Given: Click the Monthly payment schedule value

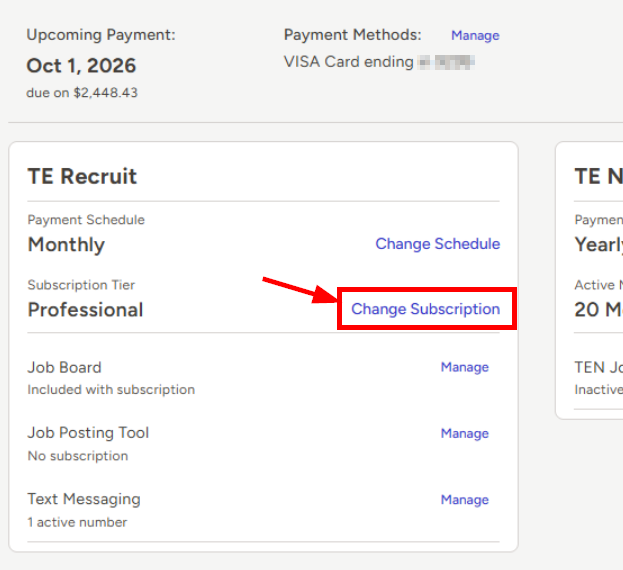Looking at the screenshot, I should (66, 244).
